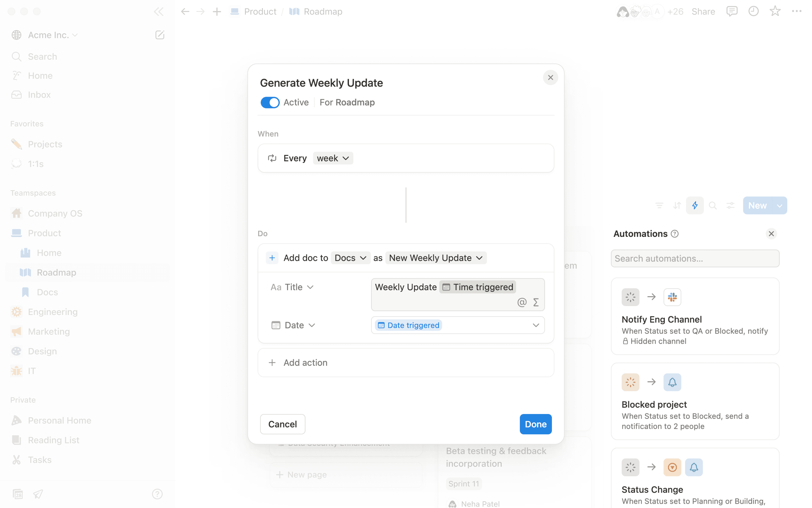The image size is (812, 508).
Task: Open the database search magnifier icon
Action: (x=713, y=205)
